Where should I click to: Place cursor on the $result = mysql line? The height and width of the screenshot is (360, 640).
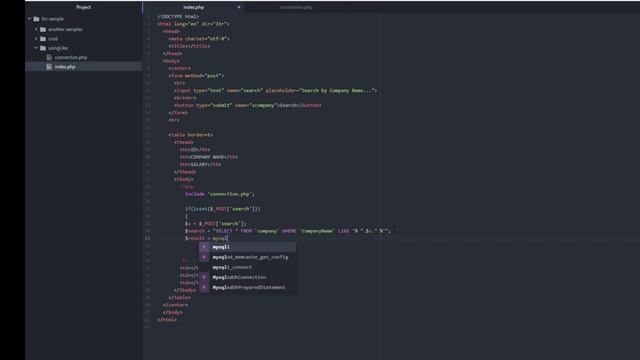tap(206, 238)
